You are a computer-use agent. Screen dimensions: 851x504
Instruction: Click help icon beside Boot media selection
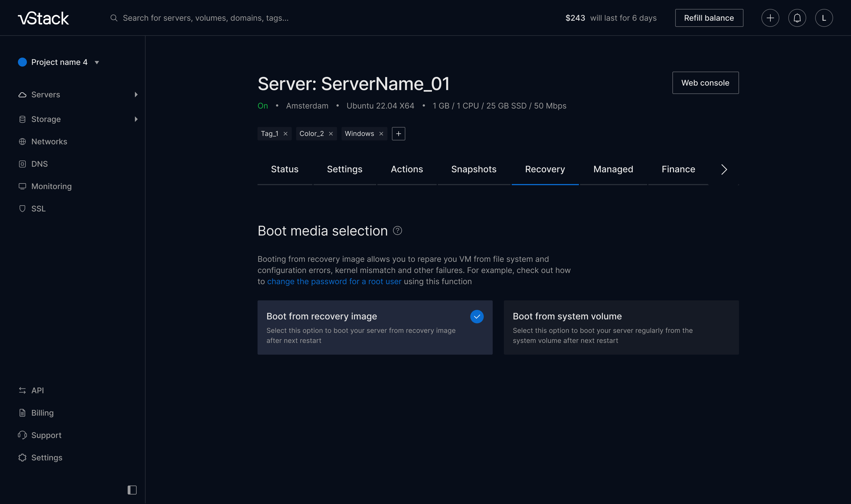[397, 230]
